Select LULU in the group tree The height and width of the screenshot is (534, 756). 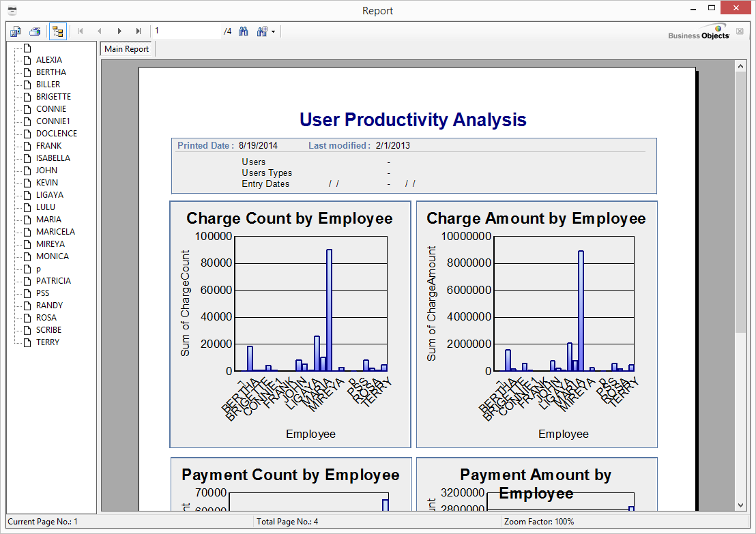pos(45,207)
